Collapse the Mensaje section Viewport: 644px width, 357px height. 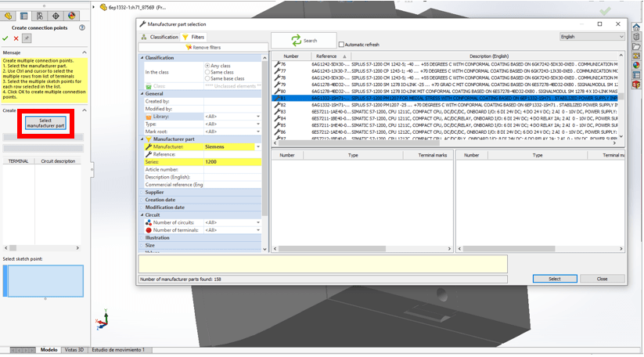[85, 52]
